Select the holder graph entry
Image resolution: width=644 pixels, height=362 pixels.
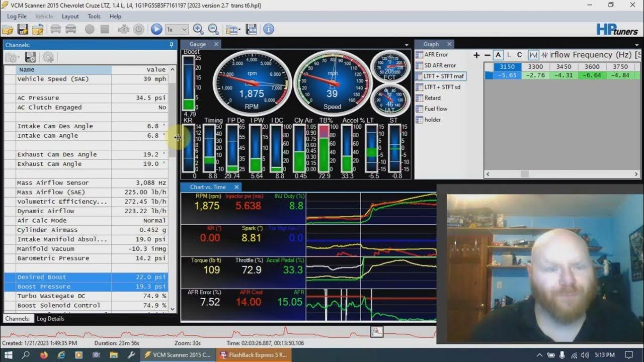point(433,120)
